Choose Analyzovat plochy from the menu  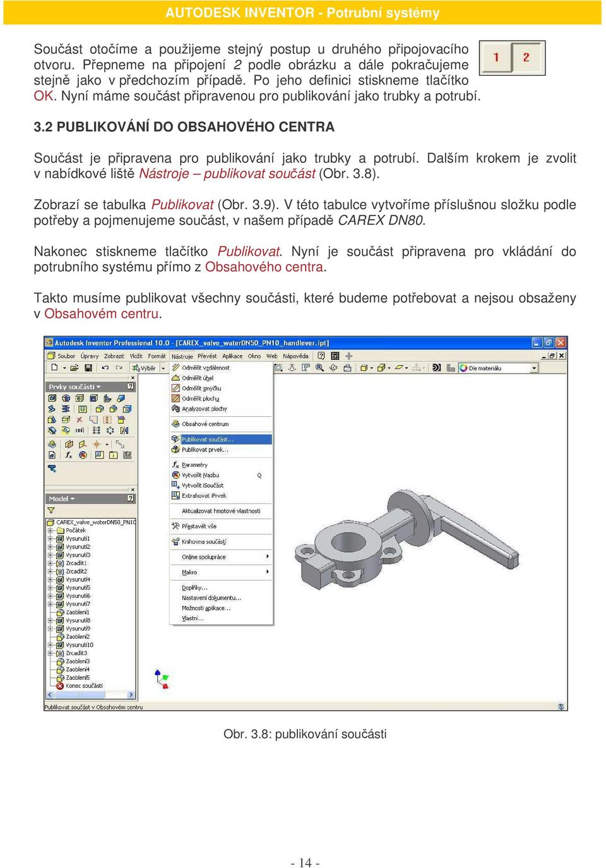[x=222, y=409]
